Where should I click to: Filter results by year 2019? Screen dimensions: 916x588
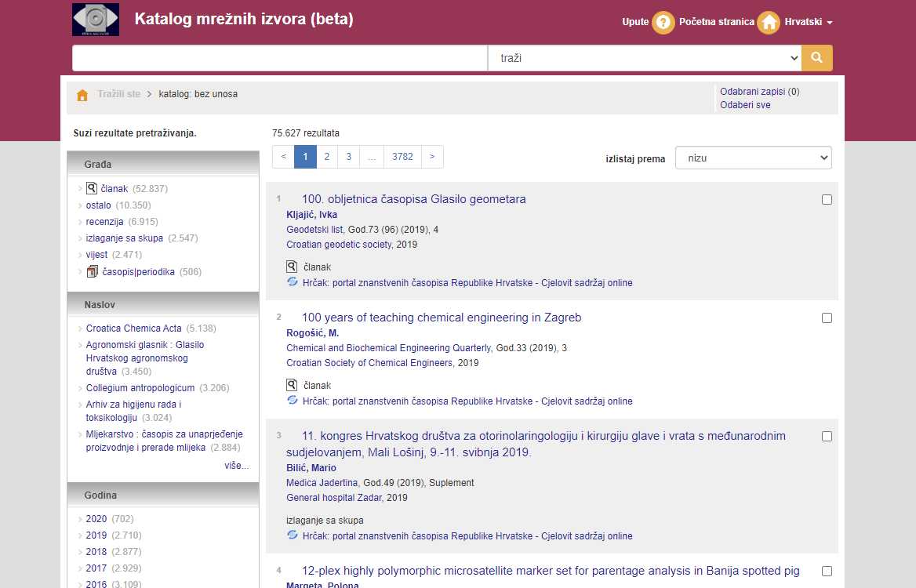[96, 535]
